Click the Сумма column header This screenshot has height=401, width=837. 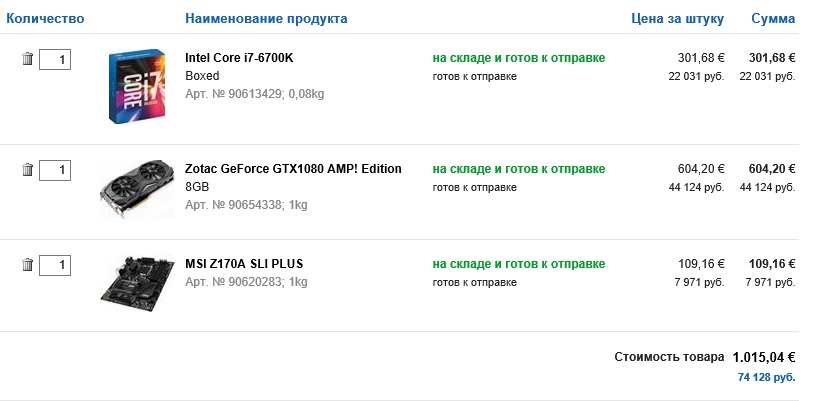tap(773, 19)
